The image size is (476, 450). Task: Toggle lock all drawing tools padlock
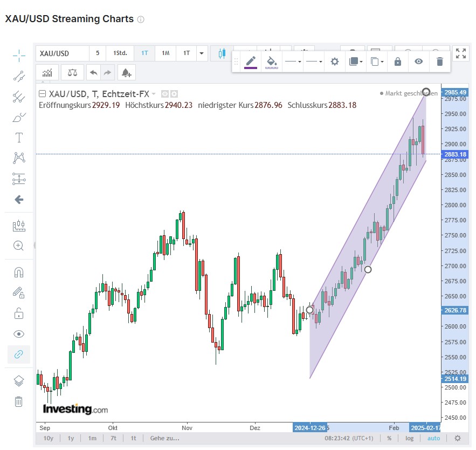(19, 313)
